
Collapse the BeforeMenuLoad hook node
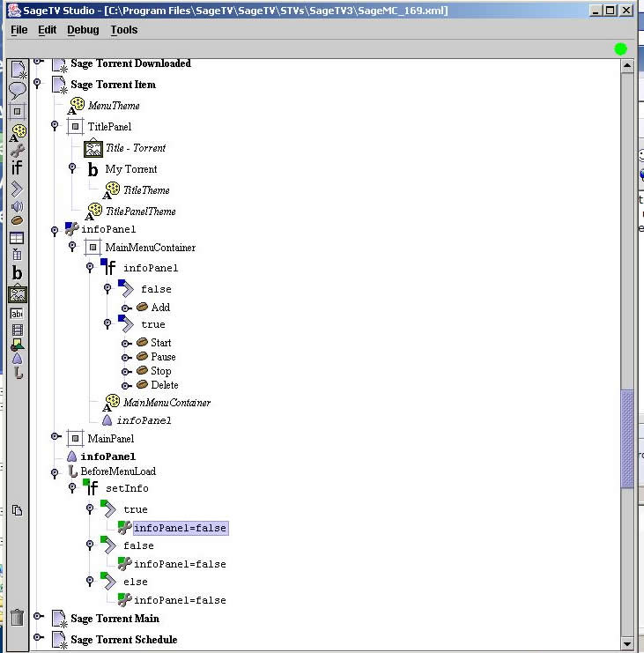pyautogui.click(x=55, y=472)
